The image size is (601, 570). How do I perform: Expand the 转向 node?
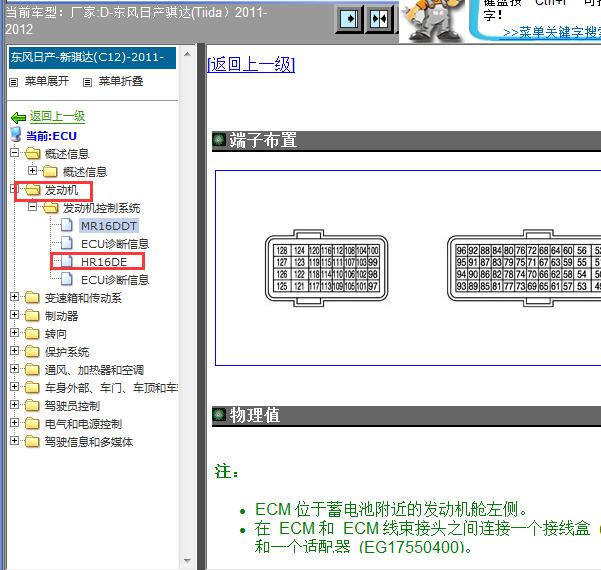click(x=14, y=332)
